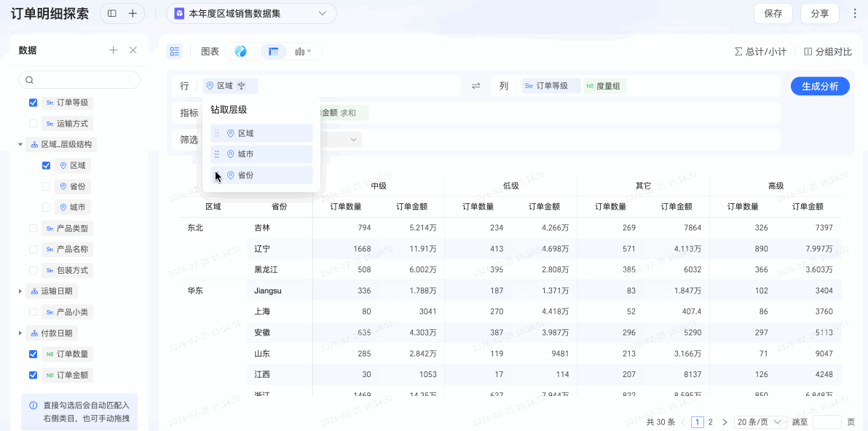
Task: Open the bar chart type dropdown
Action: pyautogui.click(x=304, y=52)
